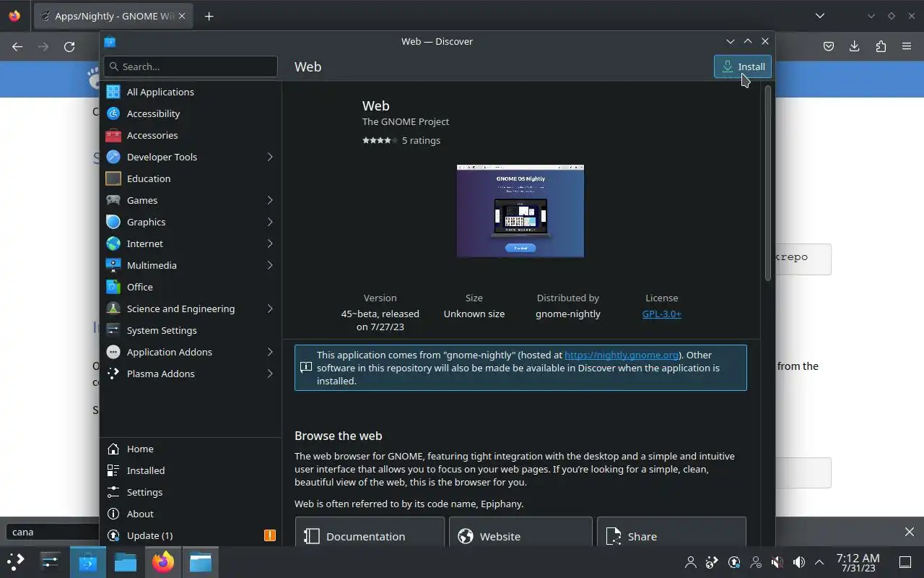Click the four-star rating display
Screen dimensions: 924x578
(378, 140)
